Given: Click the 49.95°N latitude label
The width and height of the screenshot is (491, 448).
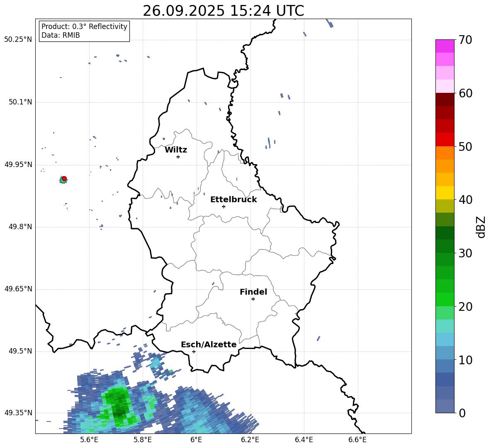Looking at the screenshot, I should point(18,165).
